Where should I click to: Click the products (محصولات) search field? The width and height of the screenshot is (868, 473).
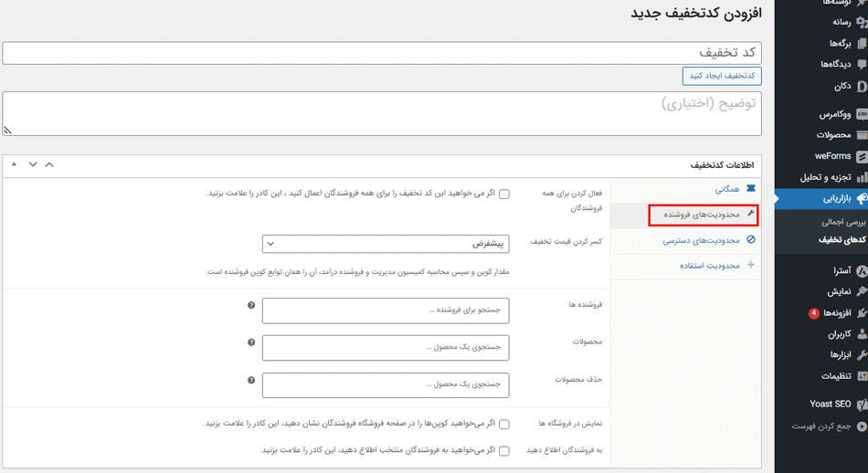click(x=386, y=348)
